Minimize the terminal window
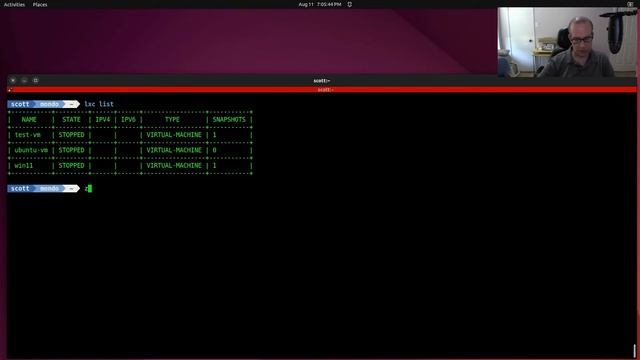 click(x=24, y=80)
